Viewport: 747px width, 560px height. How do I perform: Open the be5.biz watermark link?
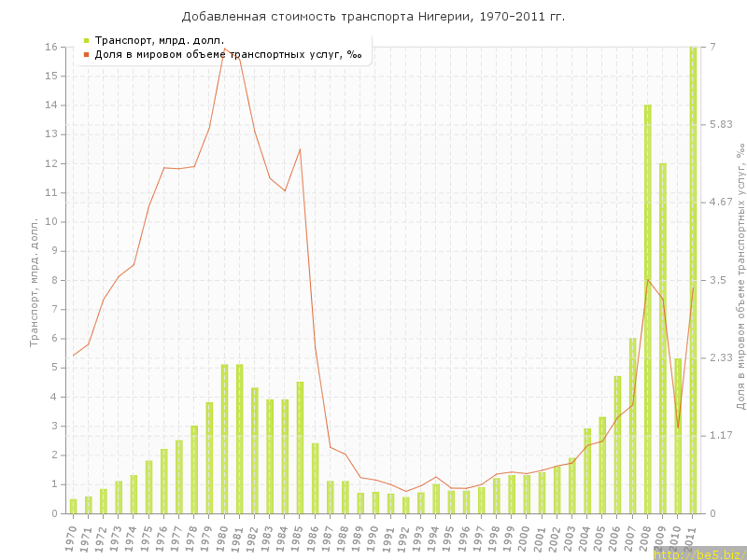coord(699,554)
